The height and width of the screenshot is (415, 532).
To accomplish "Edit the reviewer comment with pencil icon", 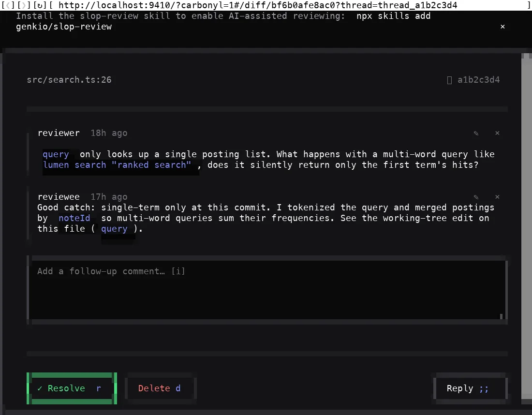I will coord(476,133).
